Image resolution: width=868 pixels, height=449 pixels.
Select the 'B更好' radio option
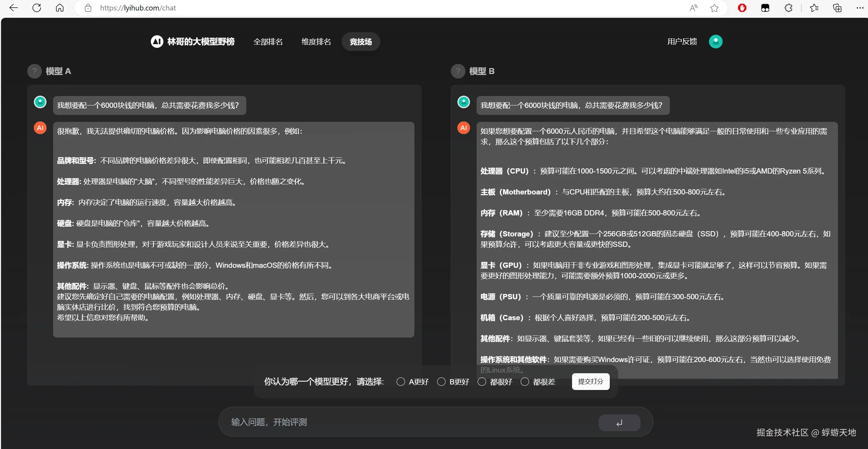coord(441,382)
